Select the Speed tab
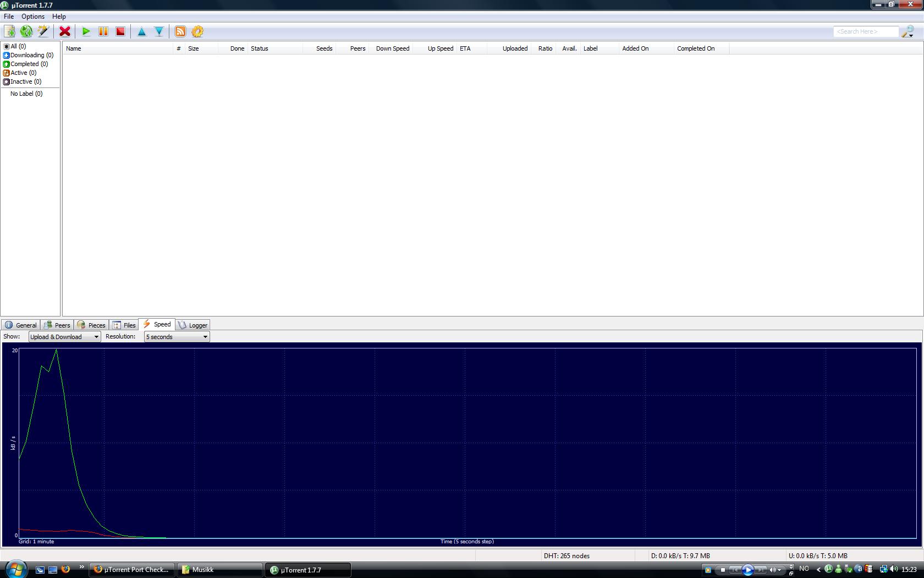The width and height of the screenshot is (924, 578). (157, 324)
